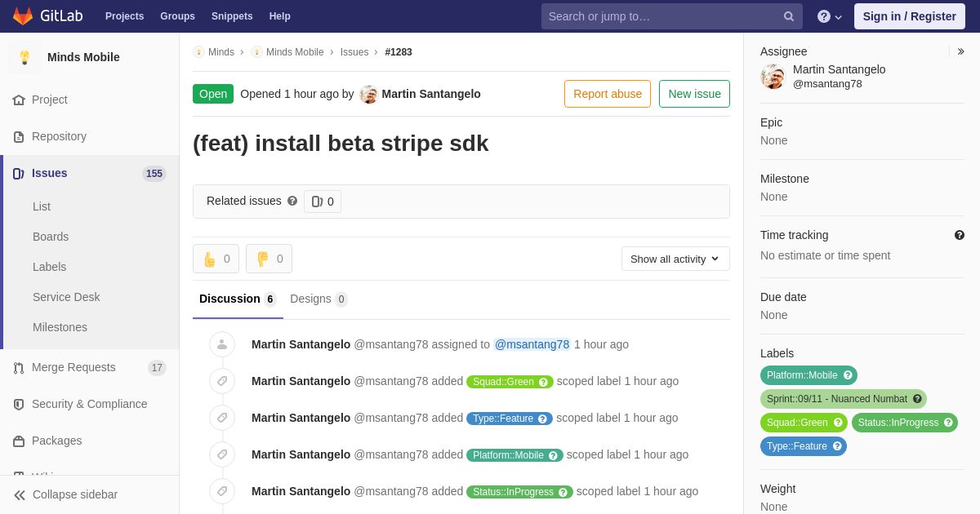Click the related issues count badge
Screen dimensions: 980x514
(x=323, y=202)
